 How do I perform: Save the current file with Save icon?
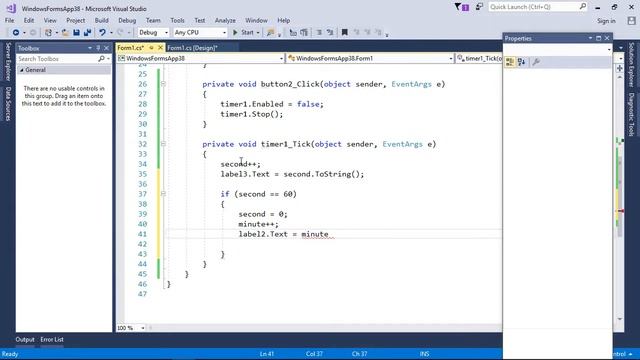click(76, 33)
